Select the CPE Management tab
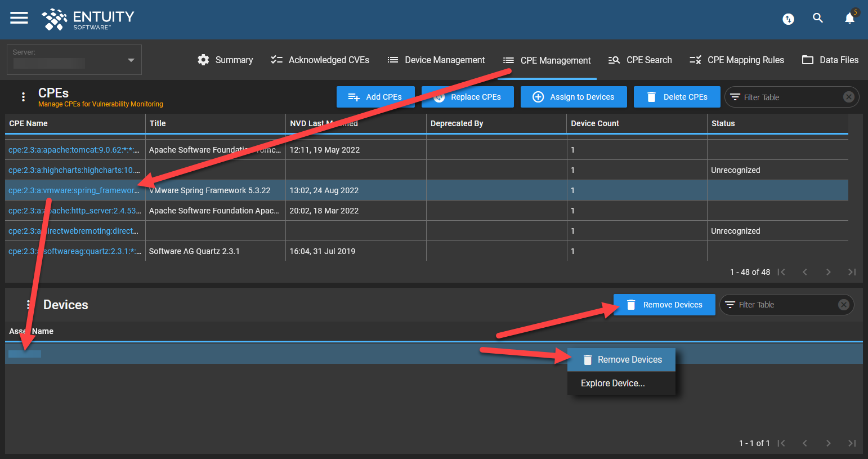 point(547,60)
